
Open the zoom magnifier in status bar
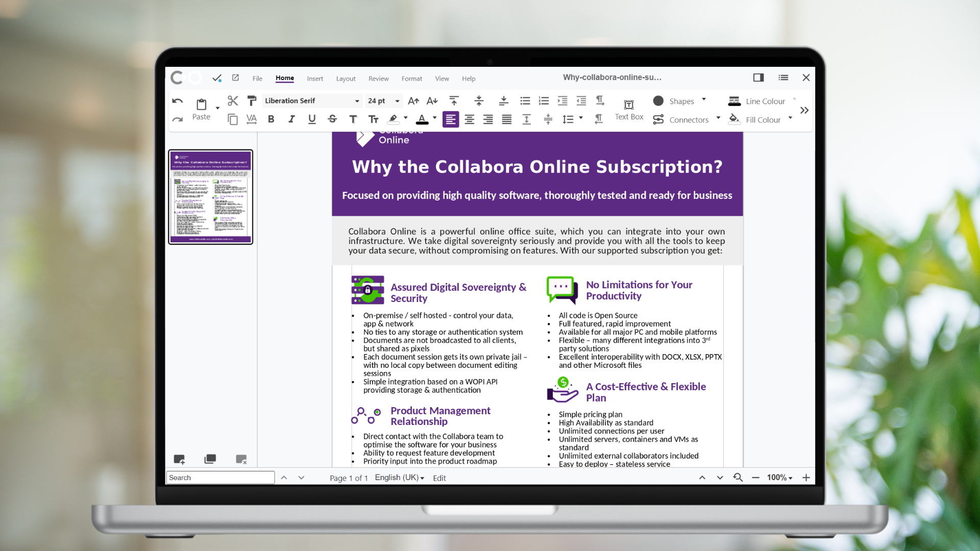click(x=738, y=478)
